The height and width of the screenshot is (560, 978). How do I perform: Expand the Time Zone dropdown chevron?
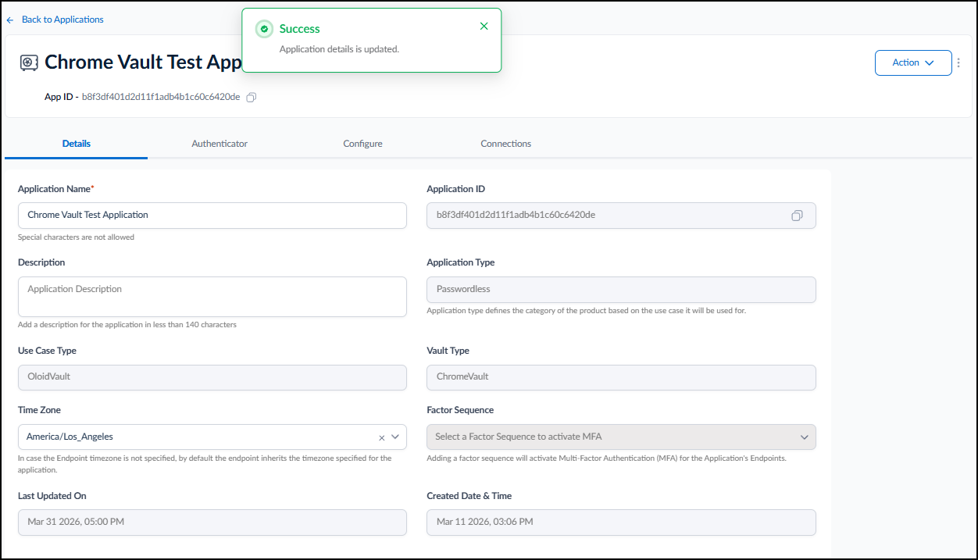pos(395,437)
